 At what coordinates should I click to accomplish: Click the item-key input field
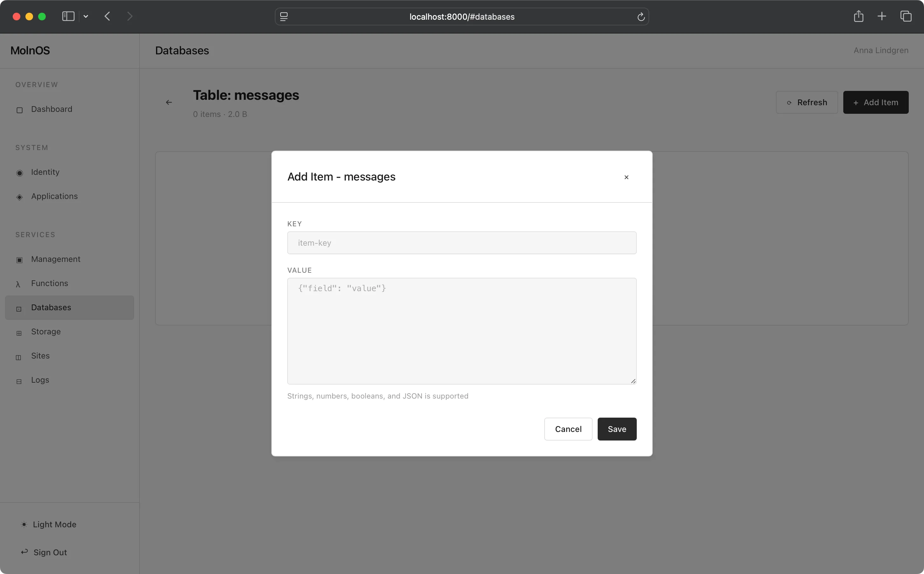(x=461, y=243)
